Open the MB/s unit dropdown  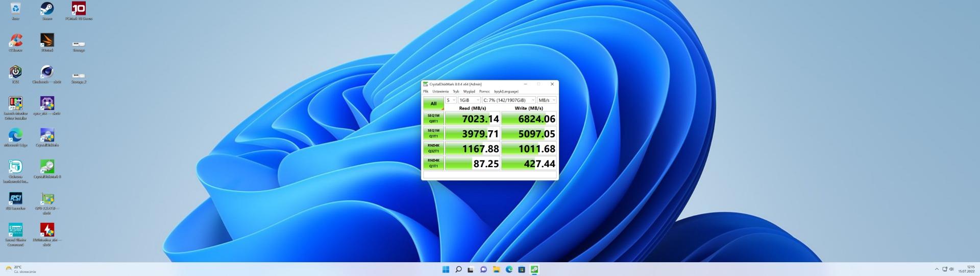(x=546, y=100)
